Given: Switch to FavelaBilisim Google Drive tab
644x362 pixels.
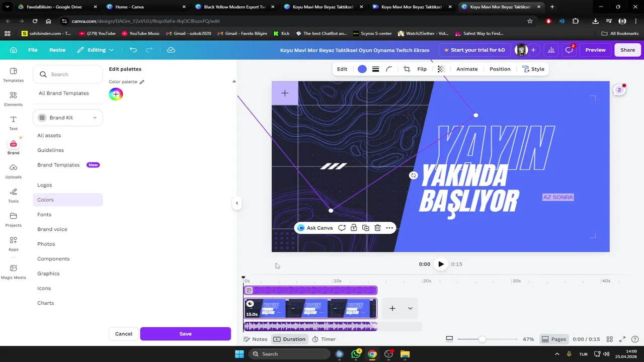Looking at the screenshot, I should (57, 7).
